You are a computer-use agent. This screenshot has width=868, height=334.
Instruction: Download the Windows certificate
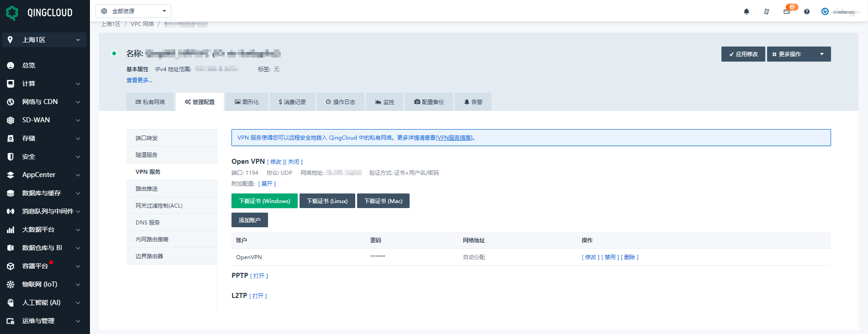pyautogui.click(x=264, y=201)
